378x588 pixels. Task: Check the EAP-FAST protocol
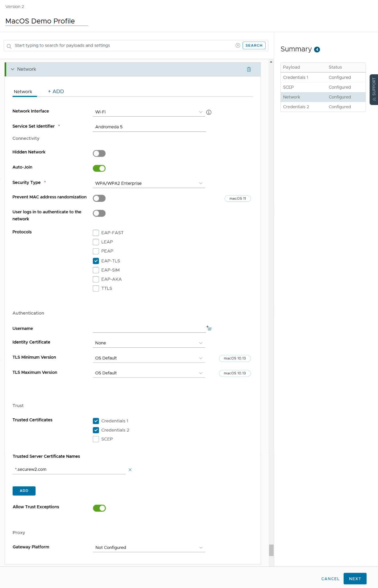click(x=96, y=233)
